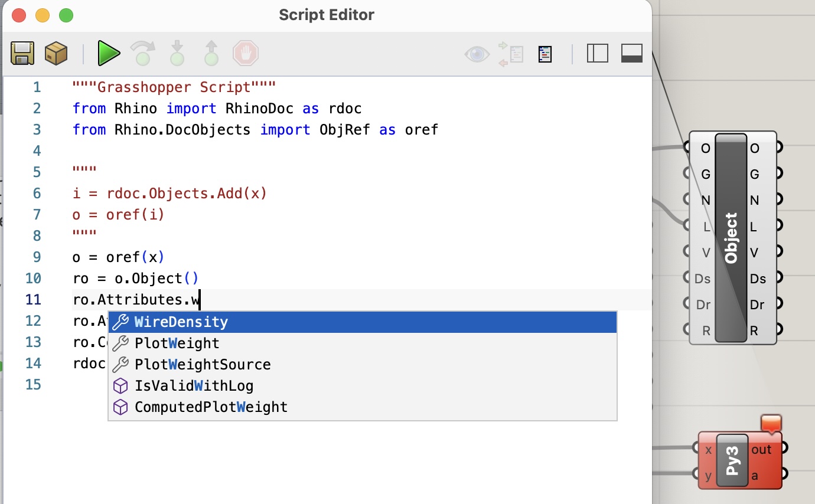Open the package manager box icon
Viewport: 815px width, 504px height.
pos(56,54)
